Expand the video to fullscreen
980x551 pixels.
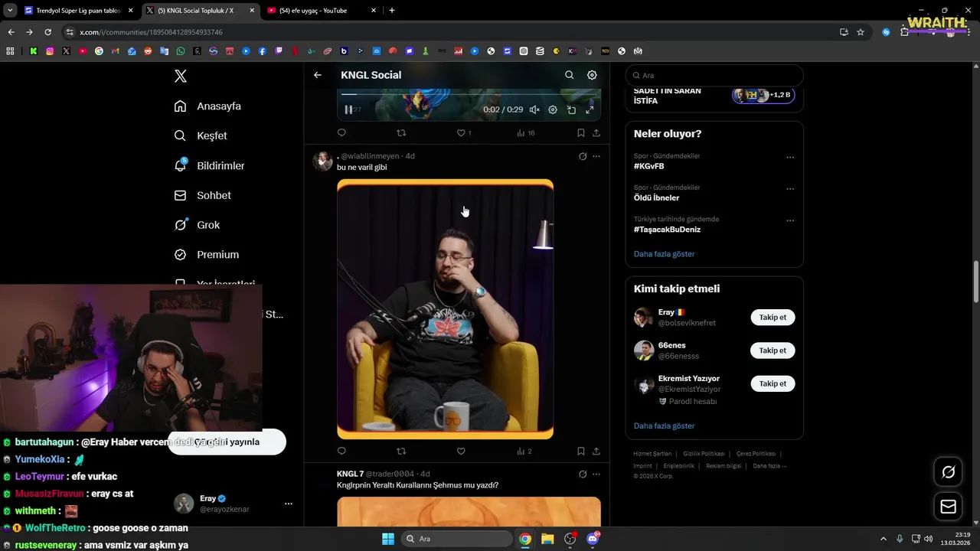590,110
